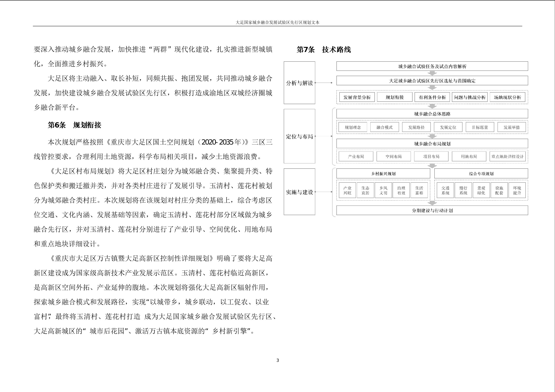The height and width of the screenshot is (392, 555).
Task: Click the 产业布局 flowchart box
Action: pyautogui.click(x=356, y=156)
